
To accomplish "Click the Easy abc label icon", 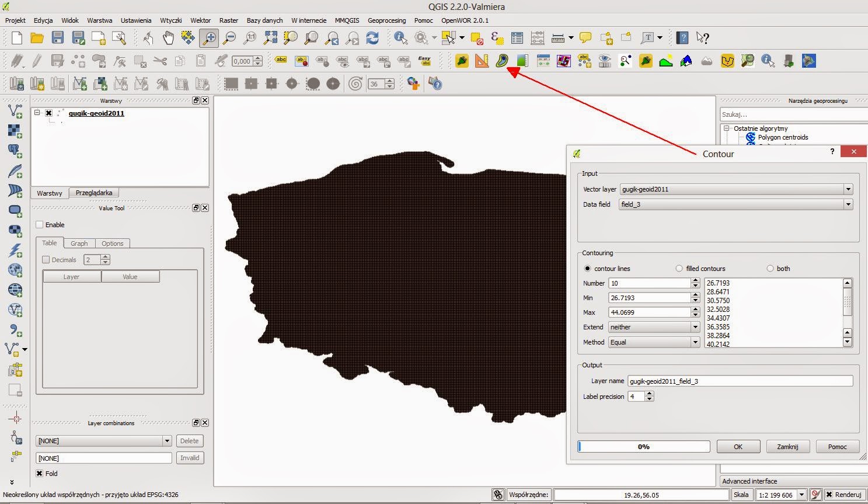I will (424, 61).
